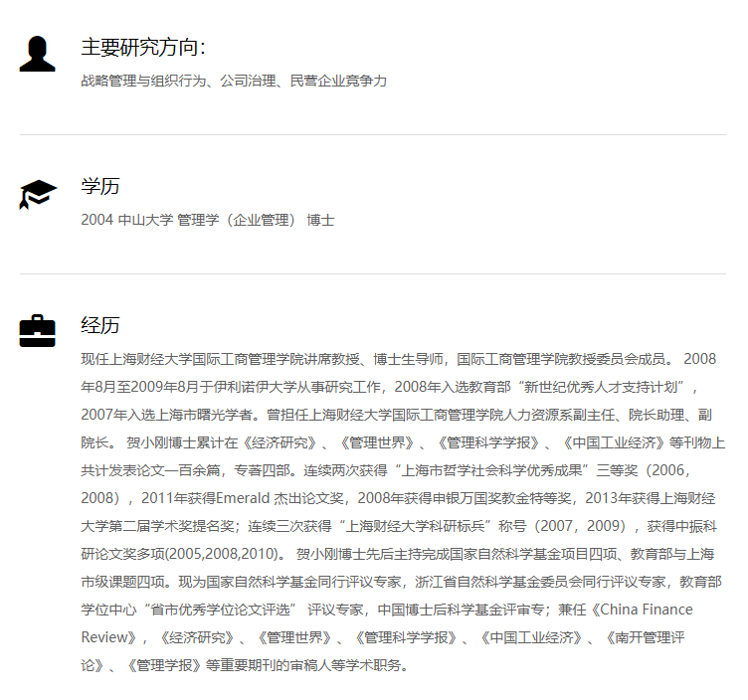Click the briefcase icon beside 经历

(37, 331)
